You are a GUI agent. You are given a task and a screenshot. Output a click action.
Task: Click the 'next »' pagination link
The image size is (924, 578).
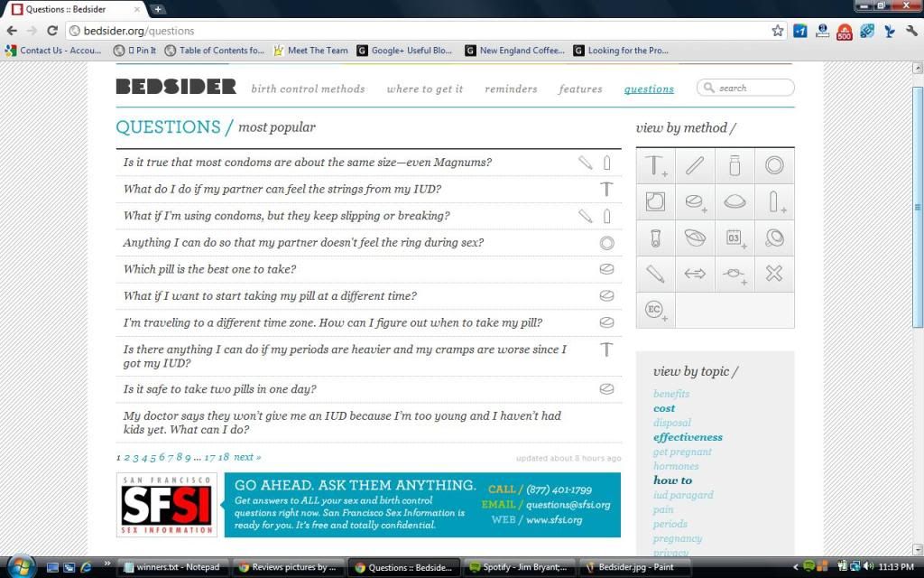pos(247,457)
